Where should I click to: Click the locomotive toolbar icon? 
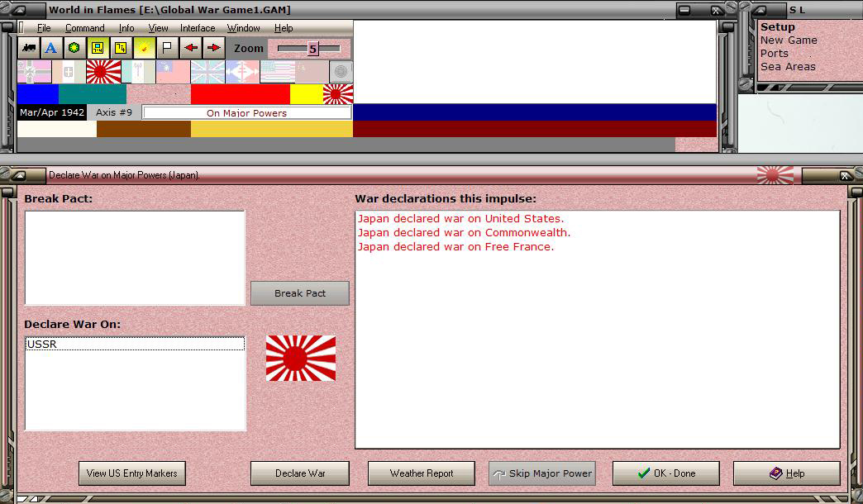29,49
